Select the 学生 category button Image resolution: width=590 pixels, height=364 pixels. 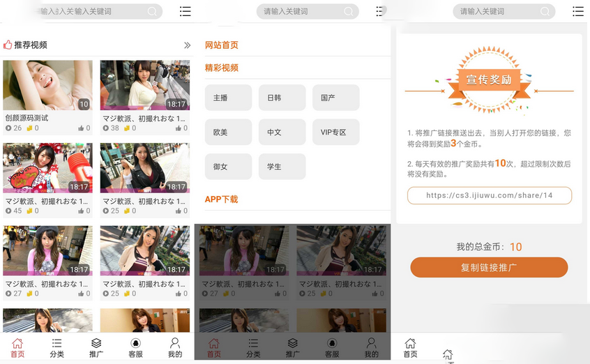tap(282, 167)
